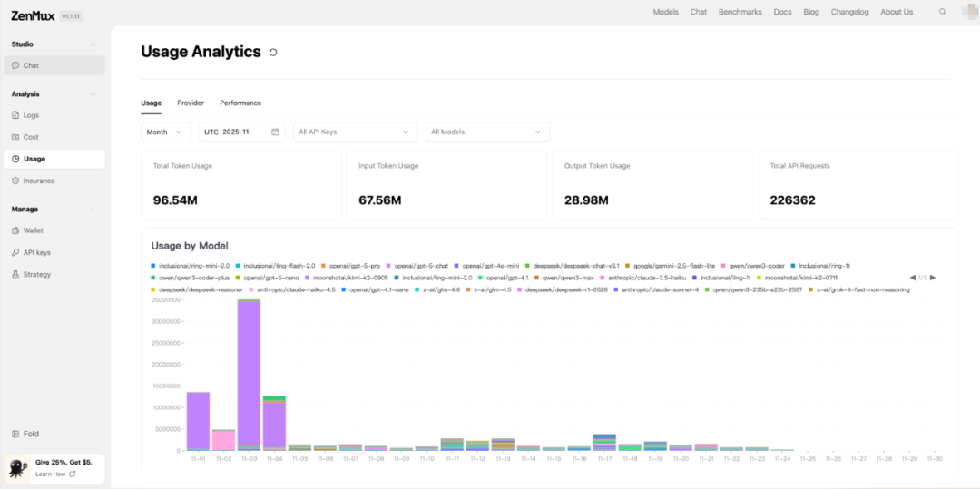Collapse the Analysis sidebar section
The image size is (980, 489).
coord(93,94)
